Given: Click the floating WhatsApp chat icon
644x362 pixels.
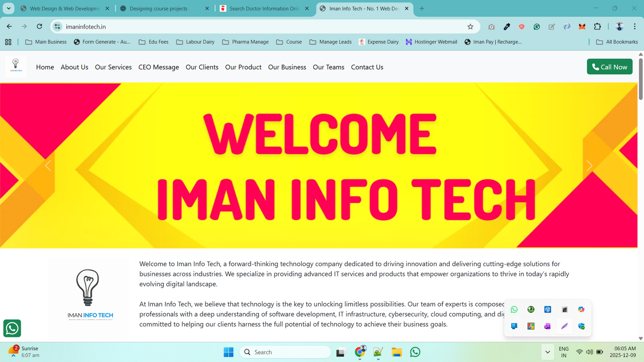Looking at the screenshot, I should 12,328.
